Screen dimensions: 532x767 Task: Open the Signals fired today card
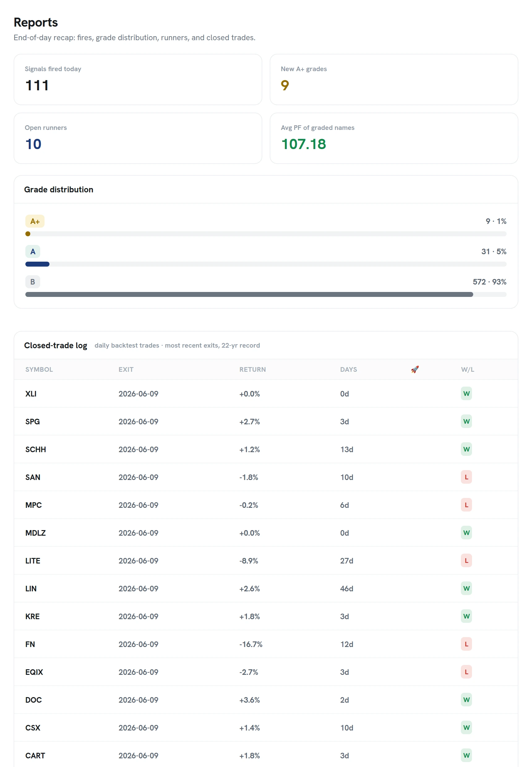pyautogui.click(x=138, y=79)
